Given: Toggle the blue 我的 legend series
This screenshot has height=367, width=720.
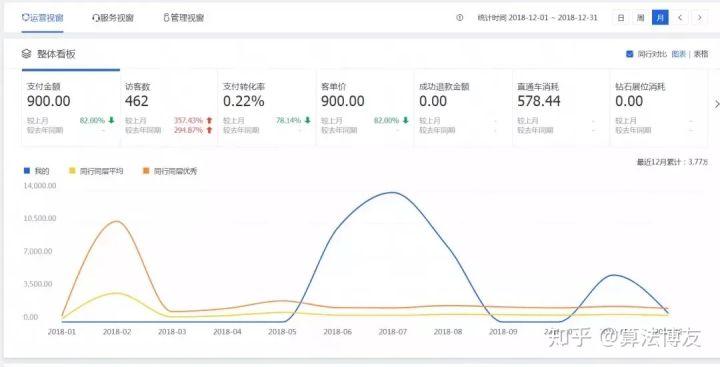Looking at the screenshot, I should pos(36,171).
